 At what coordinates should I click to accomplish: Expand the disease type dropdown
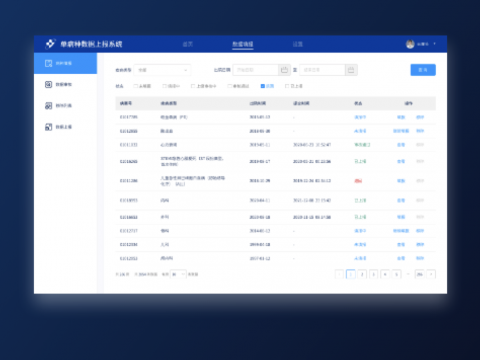(162, 70)
